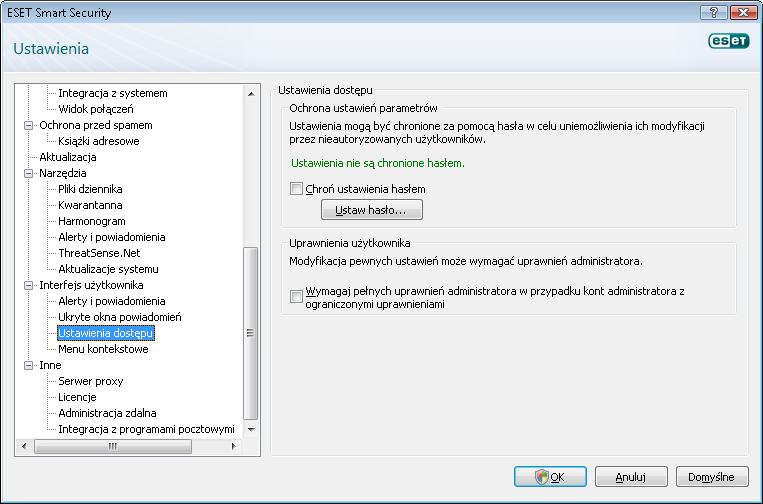Select Licencje tree item
Screen dimensions: 763x504
(x=77, y=397)
